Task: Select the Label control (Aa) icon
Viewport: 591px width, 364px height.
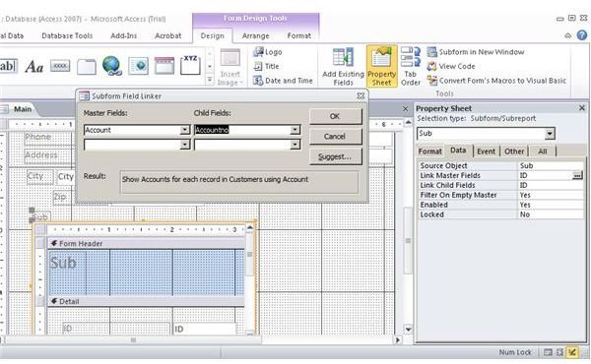Action: tap(33, 67)
